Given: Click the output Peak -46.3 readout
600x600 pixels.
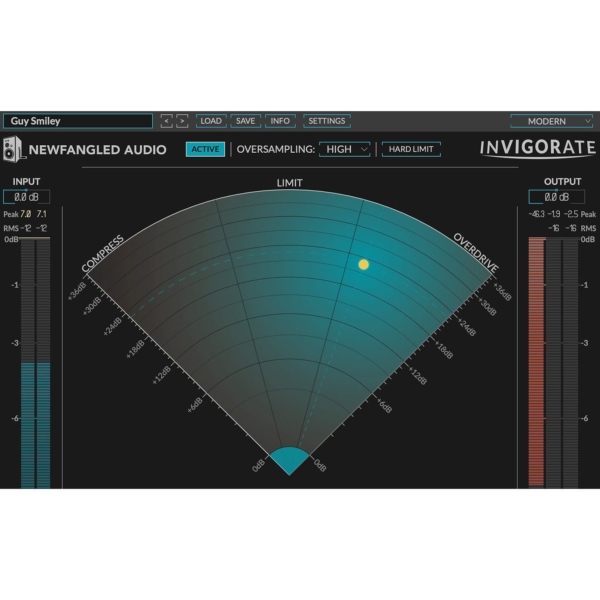Looking at the screenshot, I should [x=536, y=214].
